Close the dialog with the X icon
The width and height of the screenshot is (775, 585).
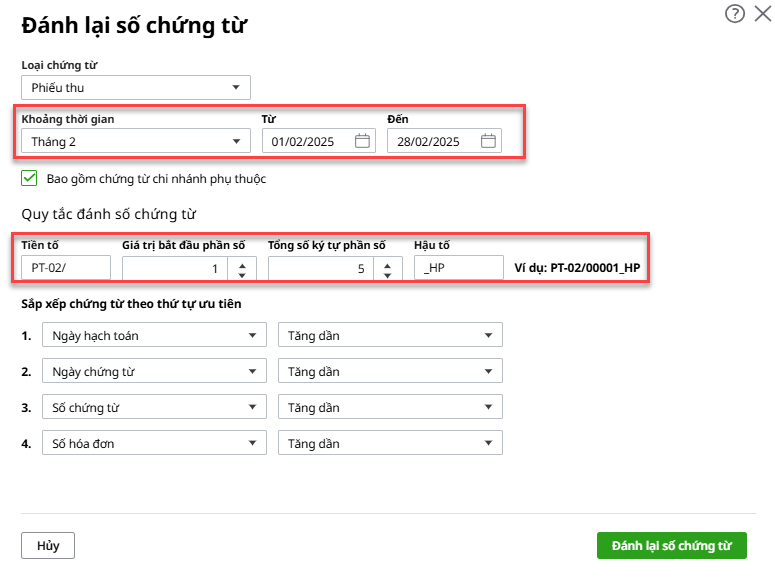coord(762,14)
